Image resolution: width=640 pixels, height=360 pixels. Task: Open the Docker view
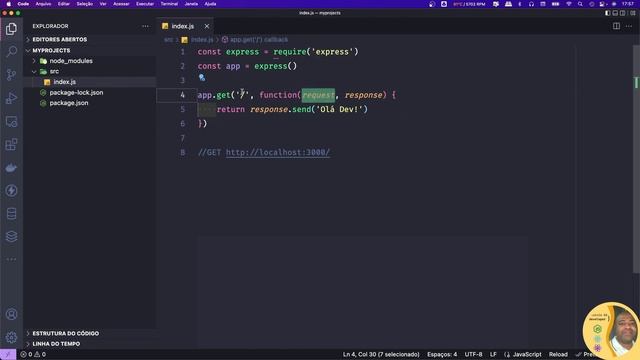11,168
